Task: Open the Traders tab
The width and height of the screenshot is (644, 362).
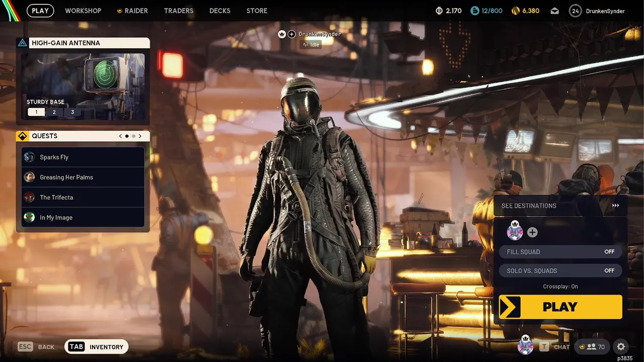Action: (179, 11)
